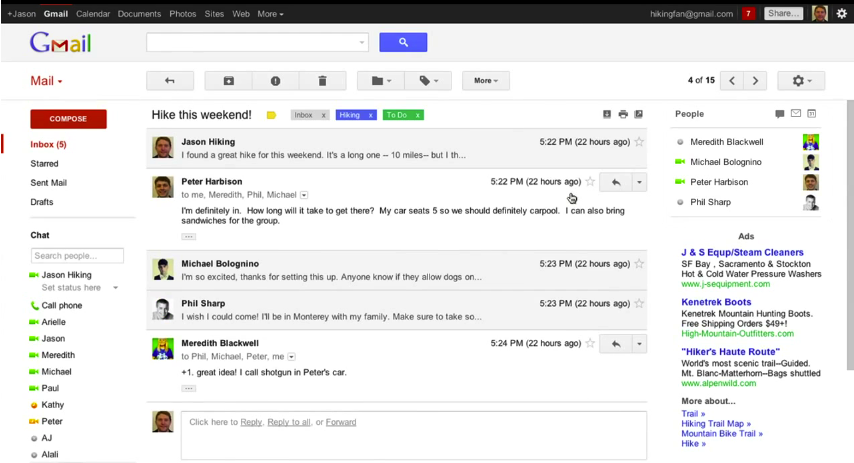This screenshot has width=854, height=463.
Task: Click the top-bar options gear icon
Action: click(x=842, y=14)
